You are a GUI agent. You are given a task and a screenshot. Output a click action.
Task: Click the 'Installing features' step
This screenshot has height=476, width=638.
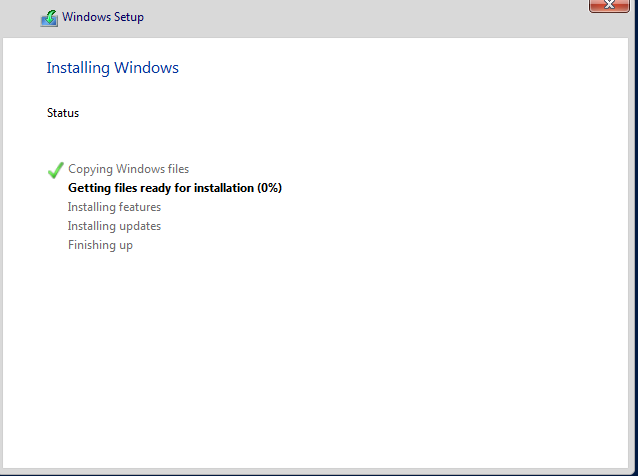pyautogui.click(x=114, y=207)
